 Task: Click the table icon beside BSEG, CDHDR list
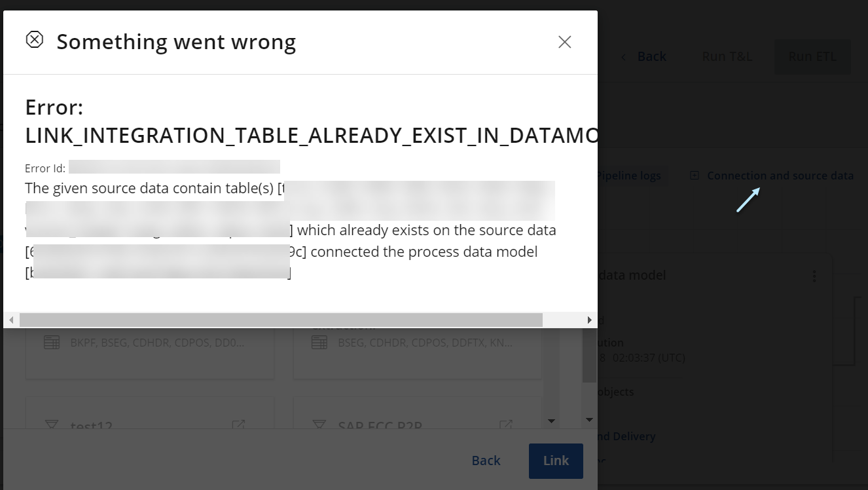click(x=319, y=343)
